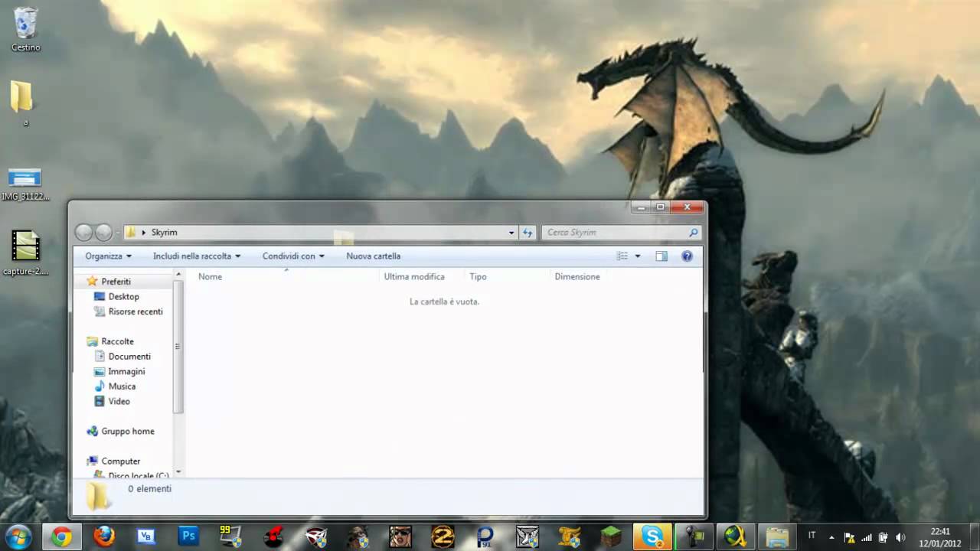Screen dimensions: 980x551
Task: Open the sunglasses face game taskbar icon
Action: [400, 537]
